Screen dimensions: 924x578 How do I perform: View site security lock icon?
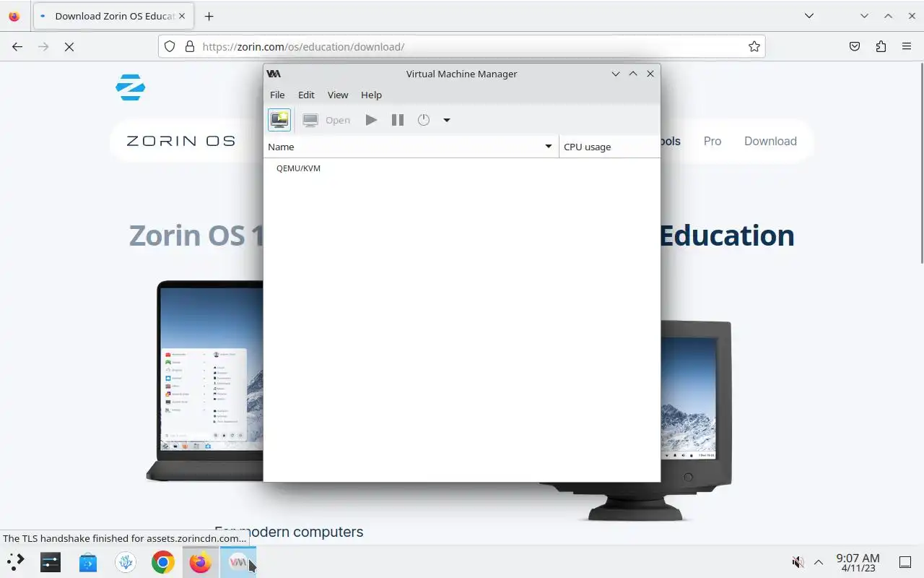click(190, 46)
